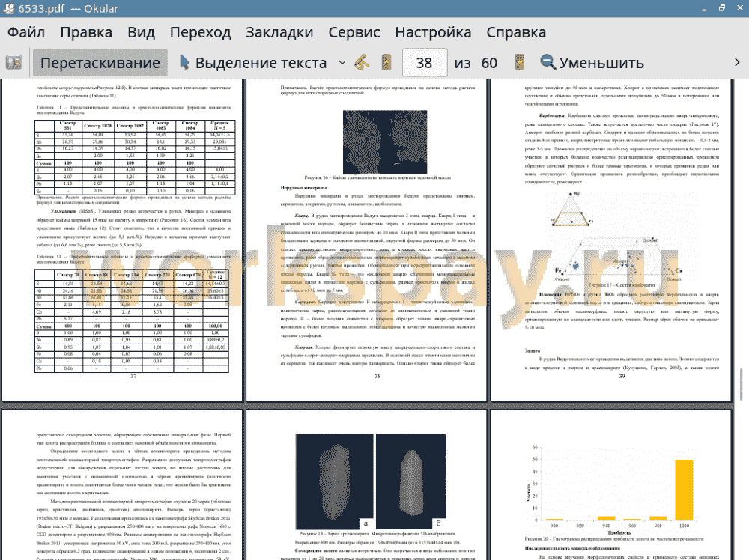The height and width of the screenshot is (560, 749).
Task: Switch to the Выделение текста tool
Action: tap(253, 63)
